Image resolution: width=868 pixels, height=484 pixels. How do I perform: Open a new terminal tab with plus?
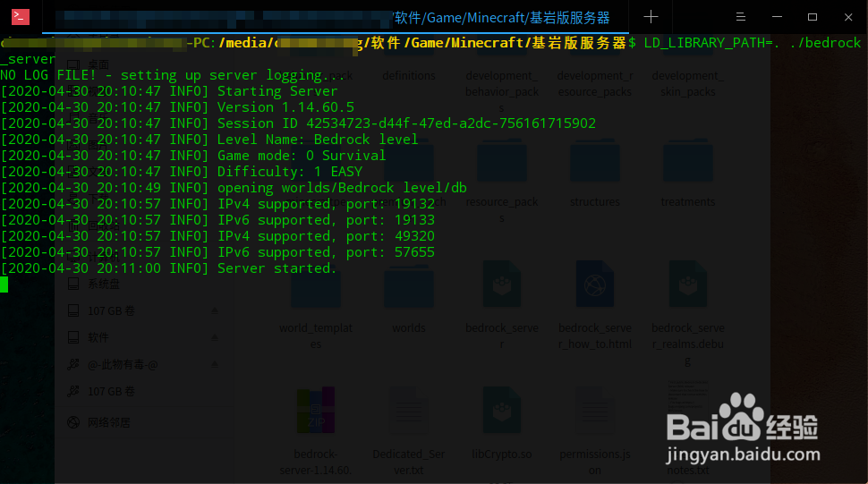click(651, 17)
